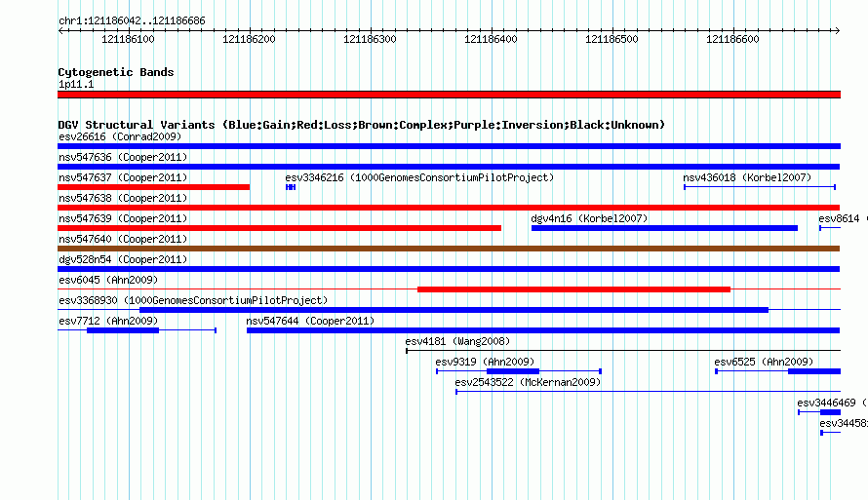Click the esv9319 thick blue segment
868x500 pixels.
pos(513,371)
